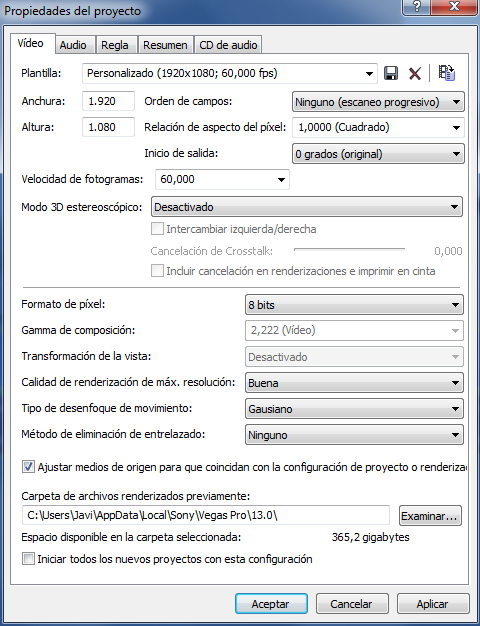The height and width of the screenshot is (626, 480).
Task: Click the match media settings icon
Action: [446, 73]
